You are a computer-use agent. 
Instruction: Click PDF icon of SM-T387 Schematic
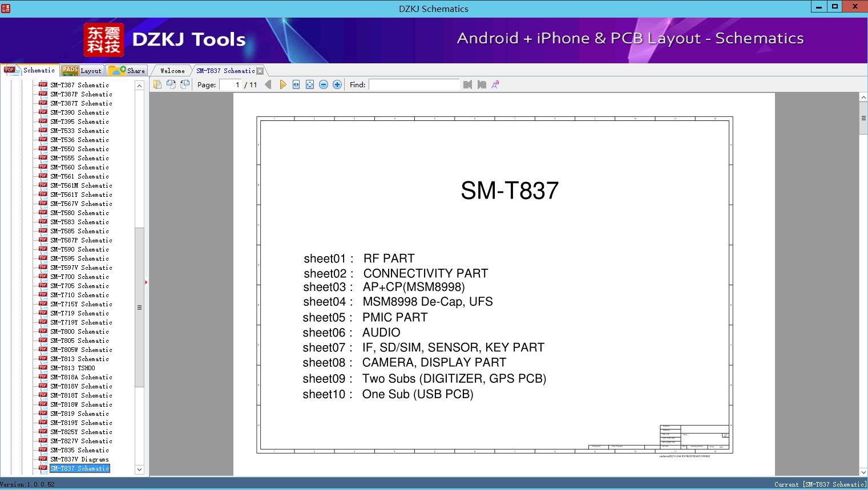(43, 84)
